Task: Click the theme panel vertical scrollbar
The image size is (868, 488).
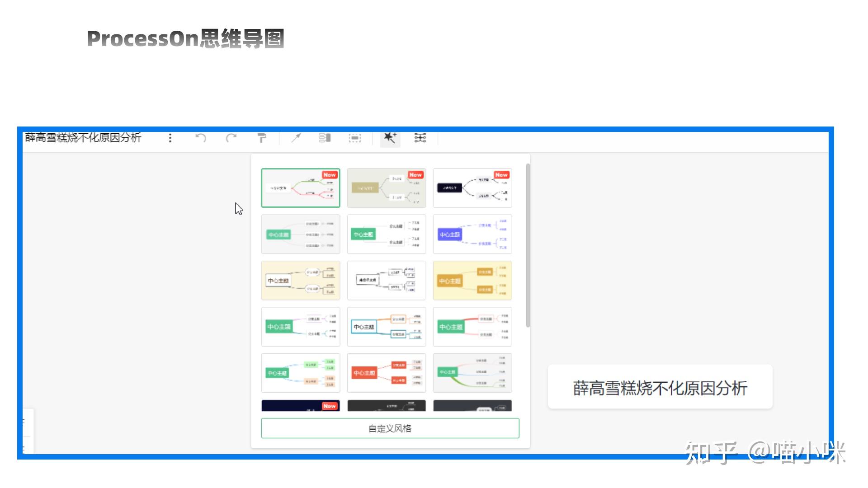Action: 528,245
